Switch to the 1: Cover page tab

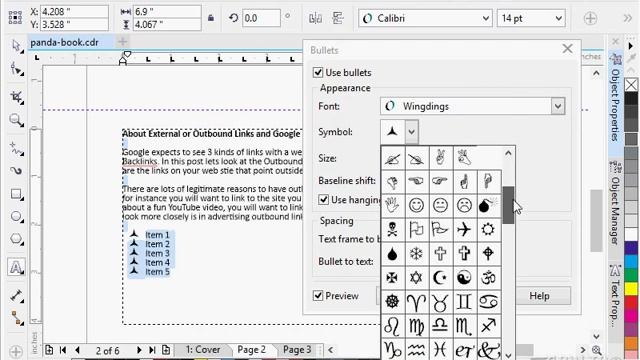[203, 350]
